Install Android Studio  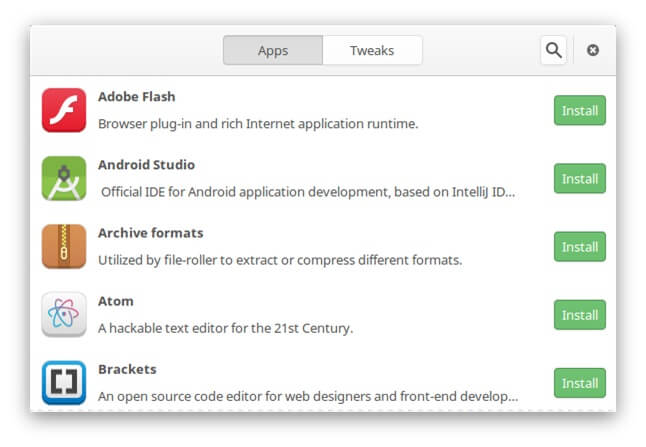(x=580, y=178)
